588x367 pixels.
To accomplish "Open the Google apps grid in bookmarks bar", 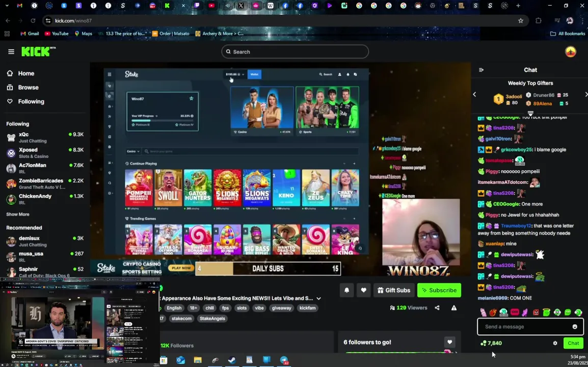I will 7,34.
